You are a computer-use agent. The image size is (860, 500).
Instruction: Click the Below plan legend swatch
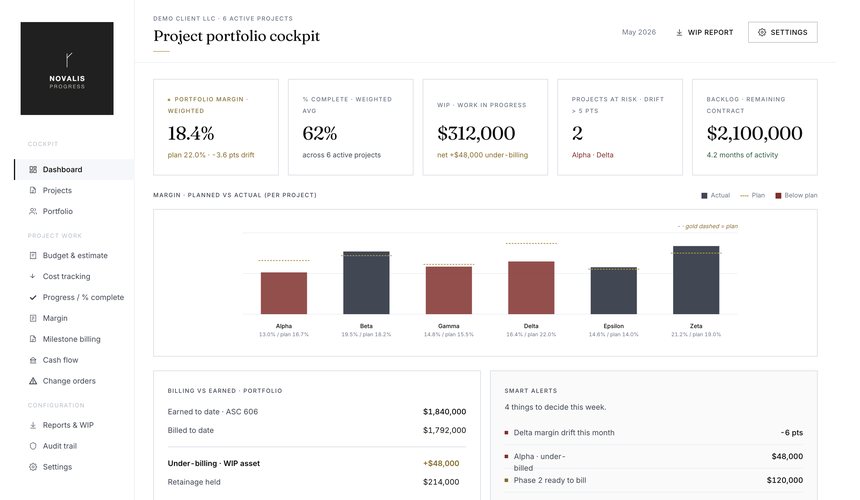(778, 196)
